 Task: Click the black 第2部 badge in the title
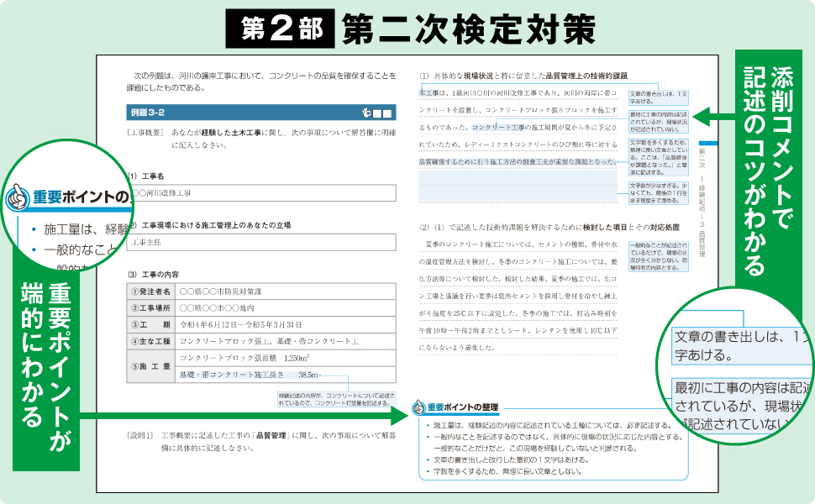[280, 28]
